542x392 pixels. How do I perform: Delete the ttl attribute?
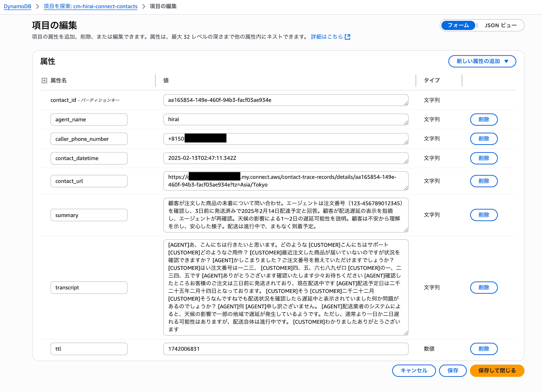coord(484,349)
